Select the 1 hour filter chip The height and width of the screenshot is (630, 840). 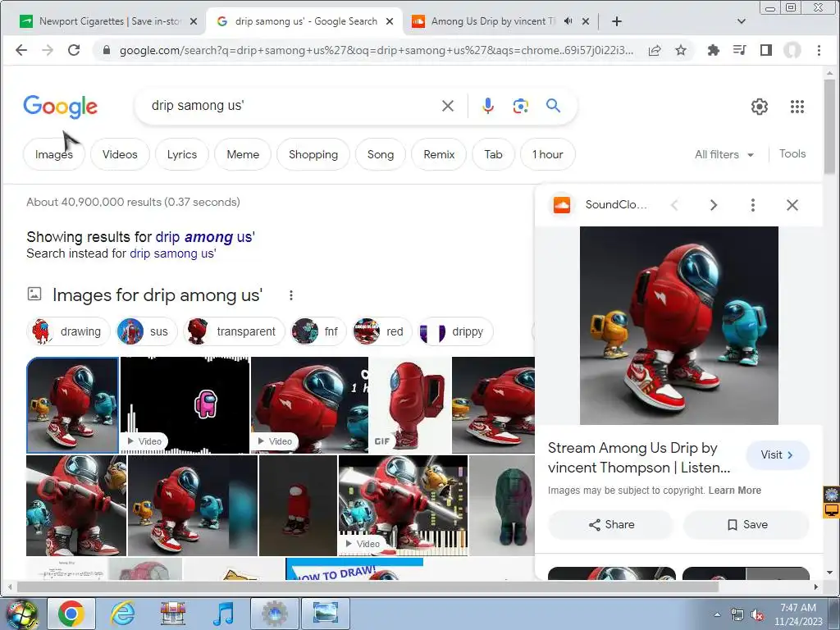547,154
